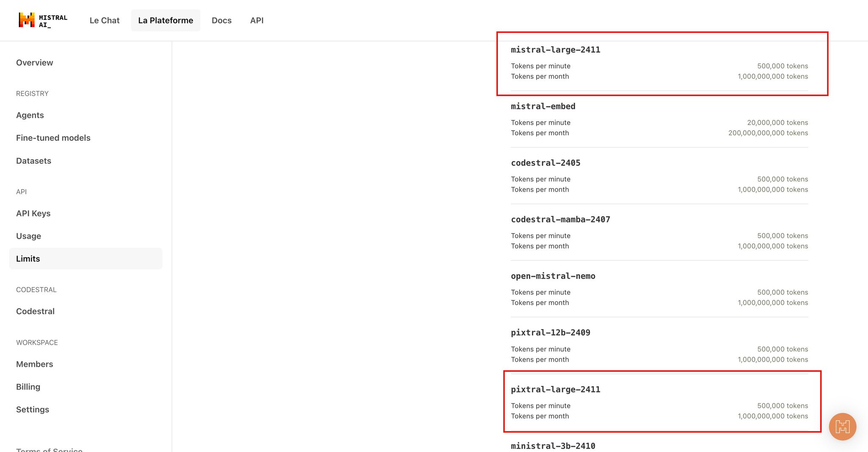Open workspace Members page
This screenshot has height=452, width=868.
click(34, 364)
